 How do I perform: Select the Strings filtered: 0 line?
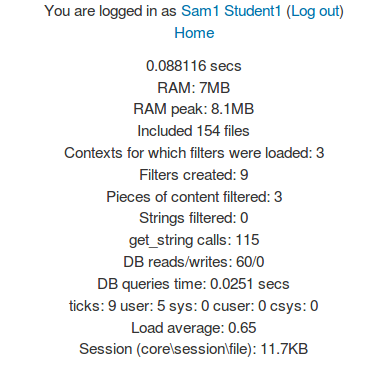coord(194,218)
